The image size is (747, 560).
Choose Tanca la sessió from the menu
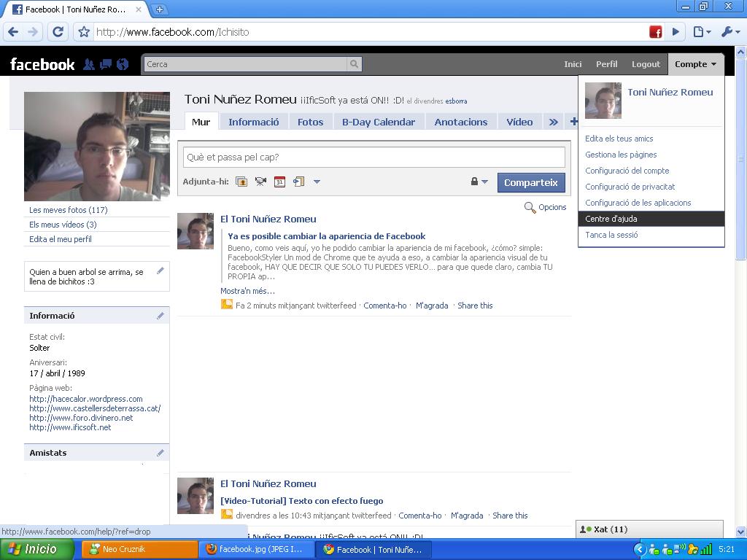coord(611,235)
